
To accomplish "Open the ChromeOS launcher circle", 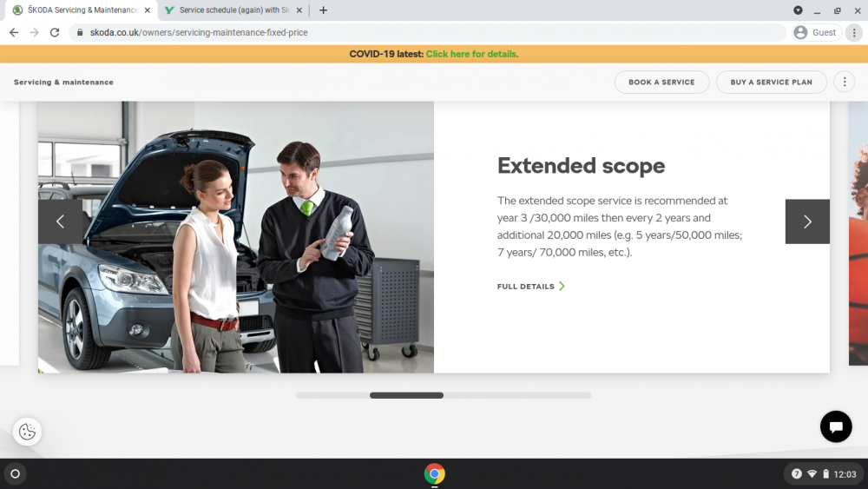I will (15, 474).
